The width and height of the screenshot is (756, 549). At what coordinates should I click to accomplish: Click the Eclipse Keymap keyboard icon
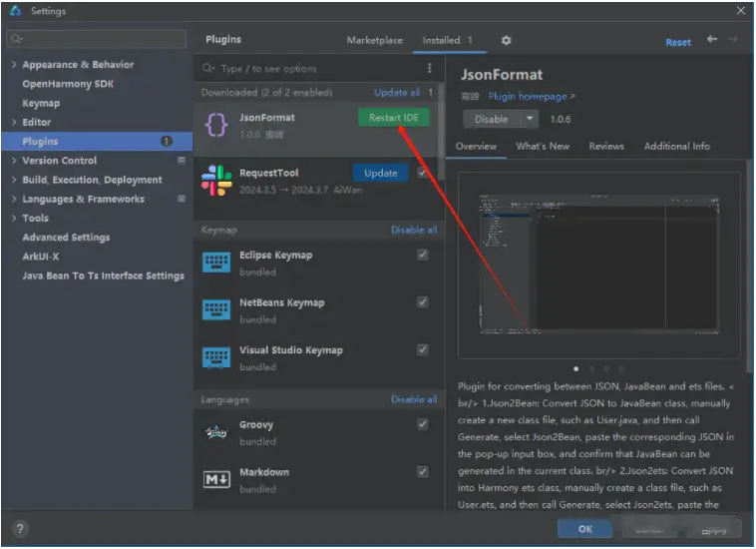(216, 263)
